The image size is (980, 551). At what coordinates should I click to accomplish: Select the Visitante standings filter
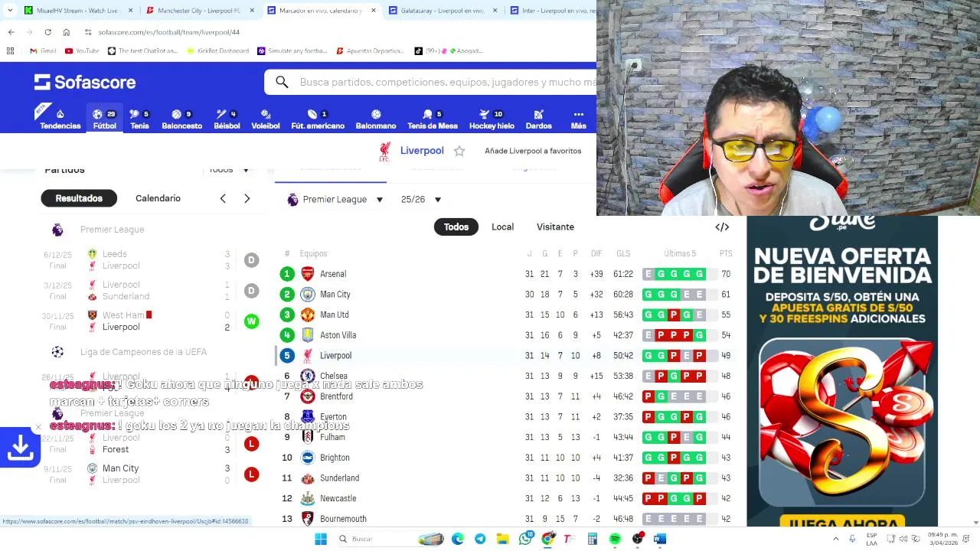pyautogui.click(x=555, y=227)
